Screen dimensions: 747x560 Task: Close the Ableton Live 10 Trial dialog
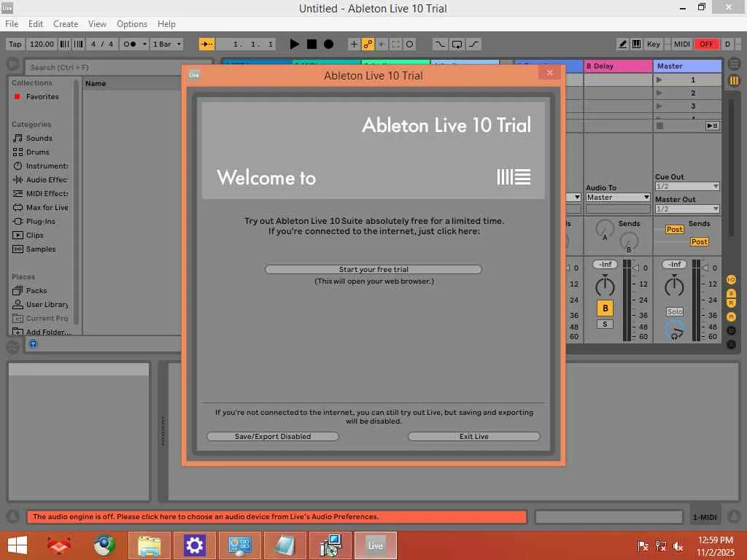click(550, 73)
